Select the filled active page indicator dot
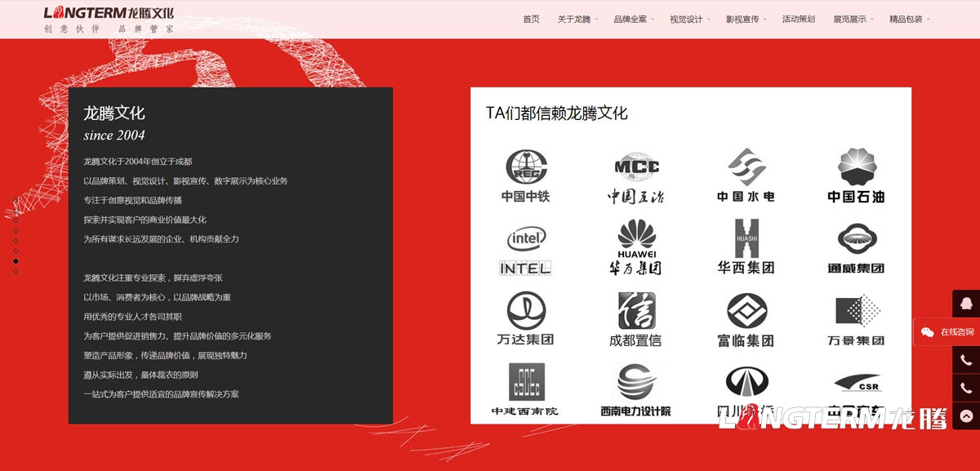Image resolution: width=980 pixels, height=471 pixels. [x=16, y=261]
